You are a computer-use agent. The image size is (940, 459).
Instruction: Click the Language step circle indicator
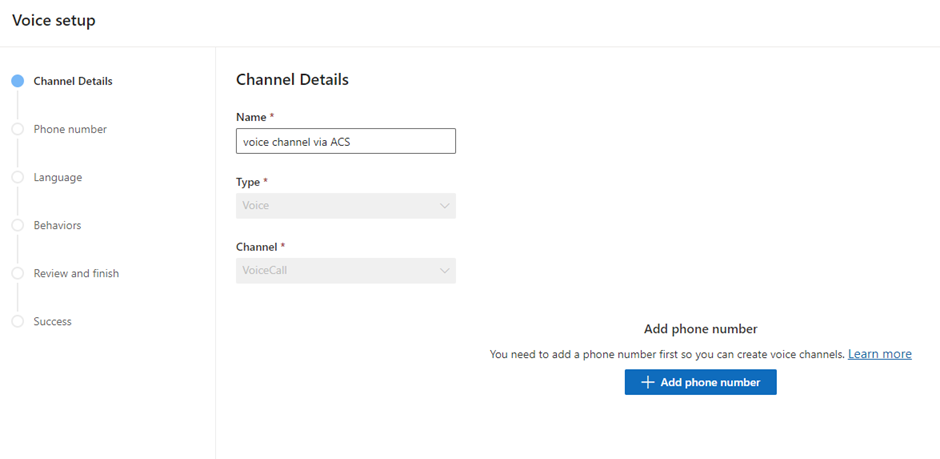coord(17,177)
